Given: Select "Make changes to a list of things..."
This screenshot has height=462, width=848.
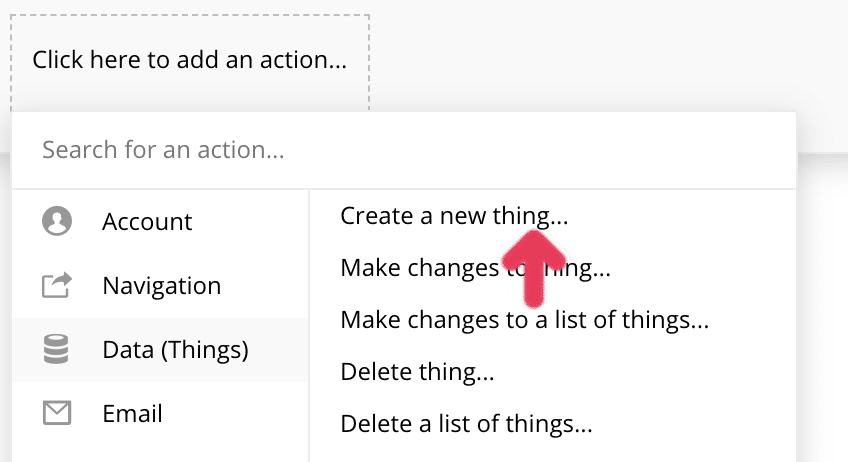Looking at the screenshot, I should point(525,320).
